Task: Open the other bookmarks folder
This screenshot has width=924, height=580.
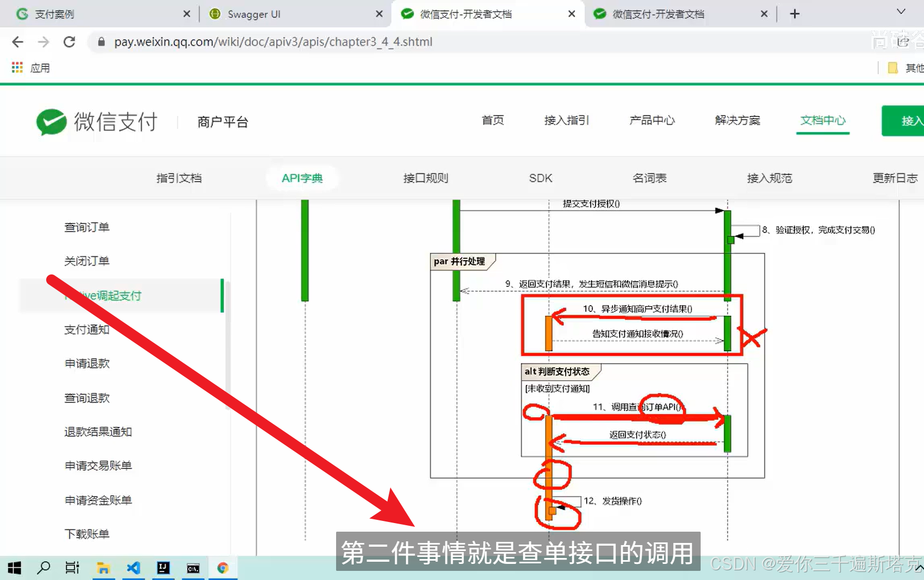Action: tap(906, 68)
